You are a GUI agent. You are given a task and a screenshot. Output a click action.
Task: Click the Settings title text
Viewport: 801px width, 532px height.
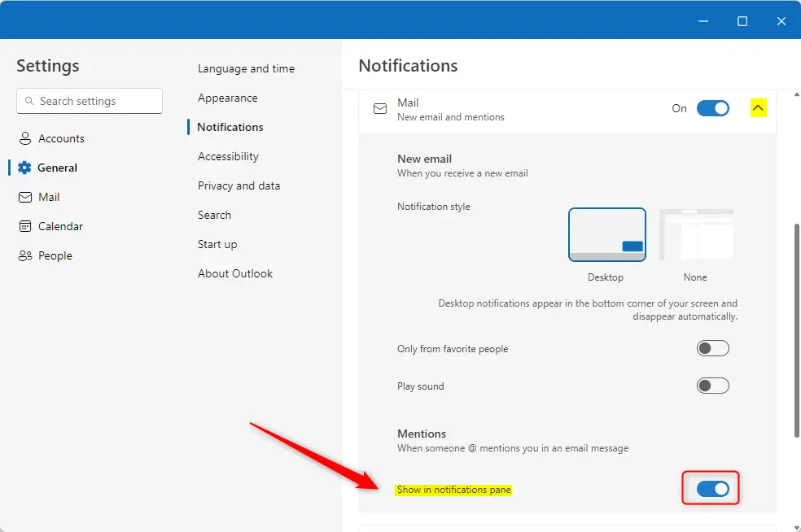(47, 66)
